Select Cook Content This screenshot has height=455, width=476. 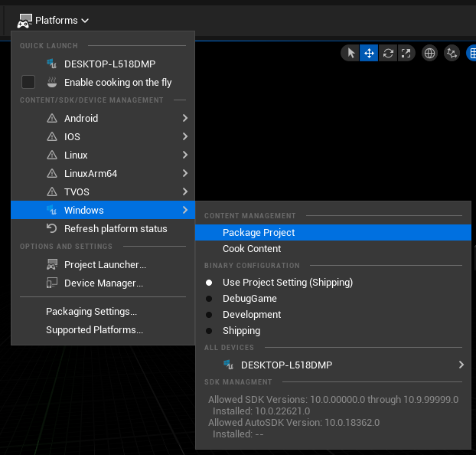pos(333,249)
